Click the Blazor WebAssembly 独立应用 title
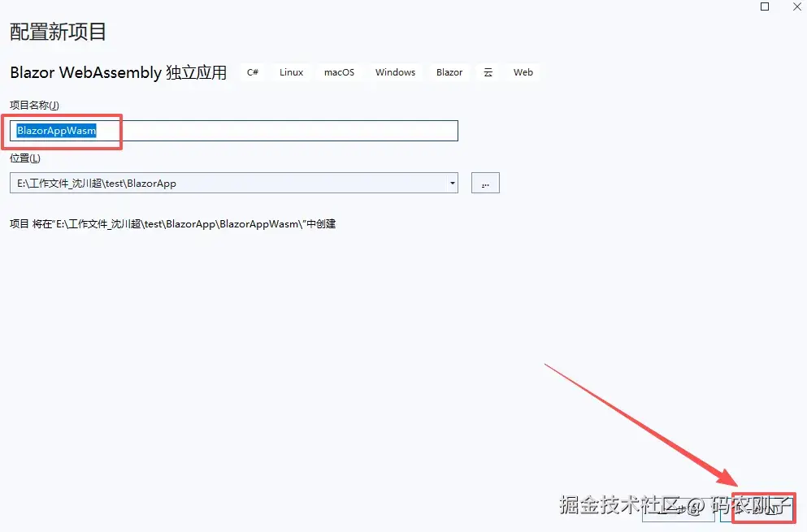Screen dimensions: 807x532 point(119,72)
